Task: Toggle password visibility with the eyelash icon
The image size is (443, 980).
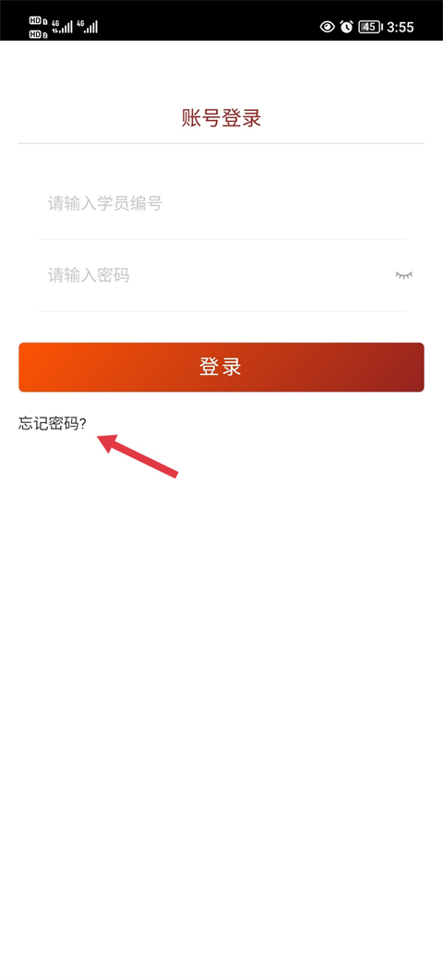Action: coord(403,275)
